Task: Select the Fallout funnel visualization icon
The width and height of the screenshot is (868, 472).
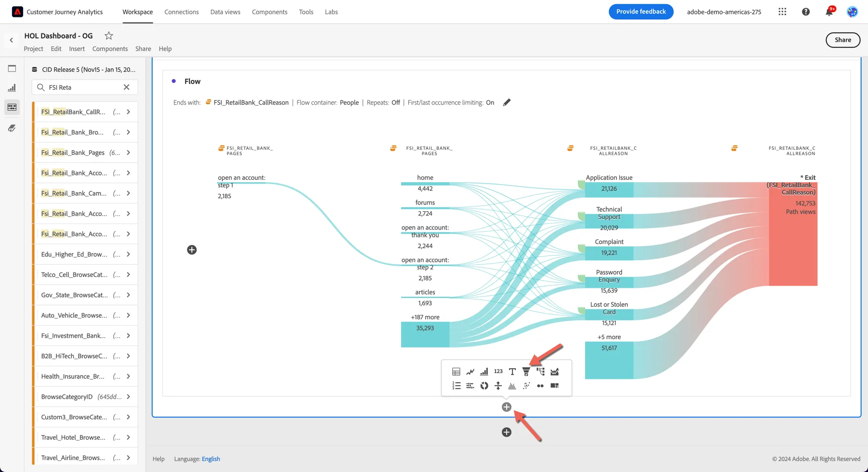Action: [x=527, y=372]
